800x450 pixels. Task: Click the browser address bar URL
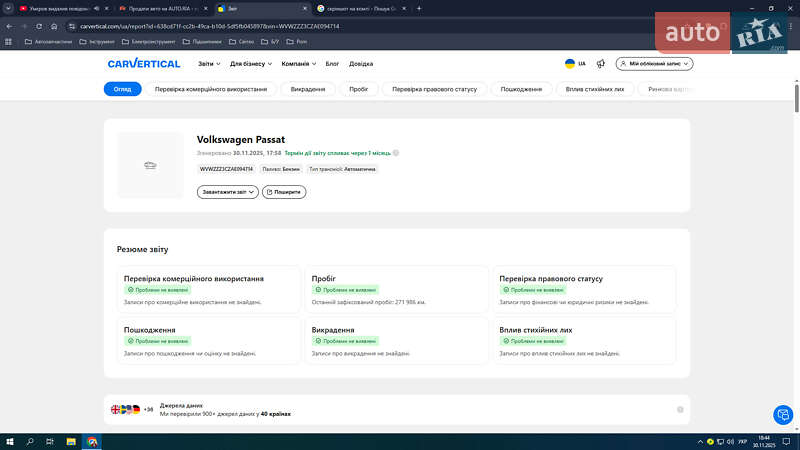(209, 26)
